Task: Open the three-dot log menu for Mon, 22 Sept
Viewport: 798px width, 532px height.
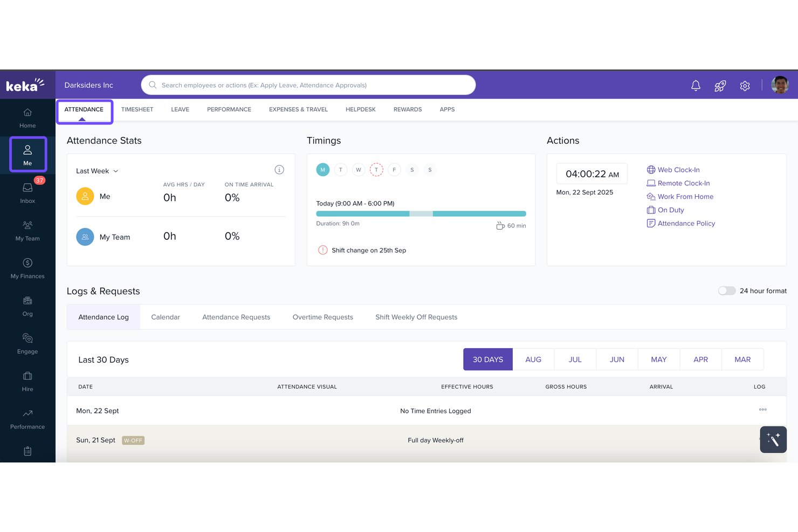Action: click(762, 410)
